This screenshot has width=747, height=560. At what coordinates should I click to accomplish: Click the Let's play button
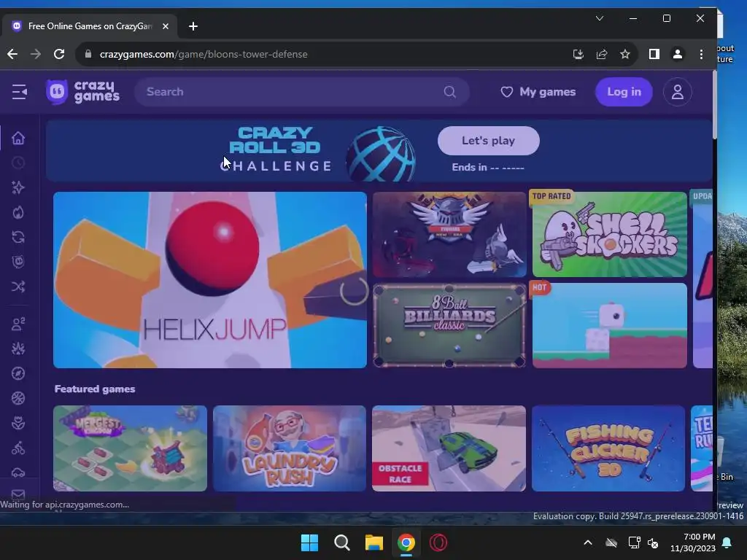488,141
